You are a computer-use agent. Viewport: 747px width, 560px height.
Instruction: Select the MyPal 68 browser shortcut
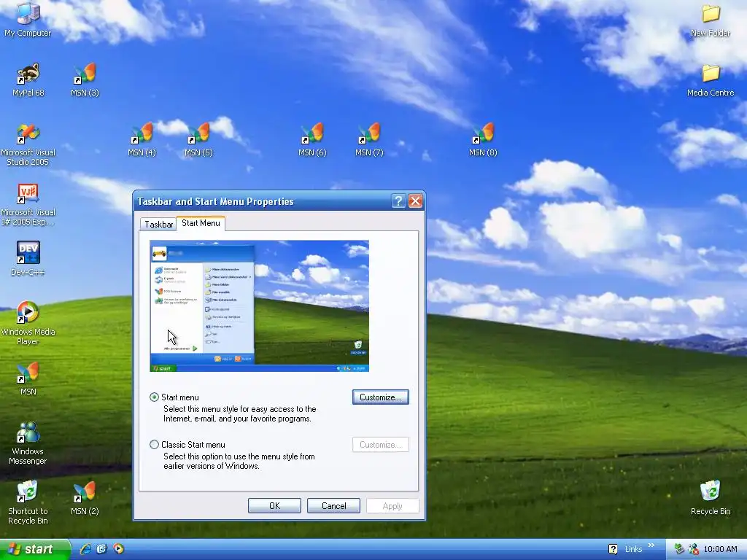coord(28,79)
